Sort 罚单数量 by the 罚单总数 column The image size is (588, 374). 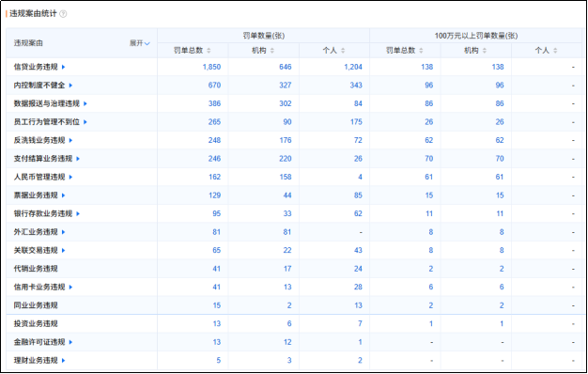click(x=209, y=51)
